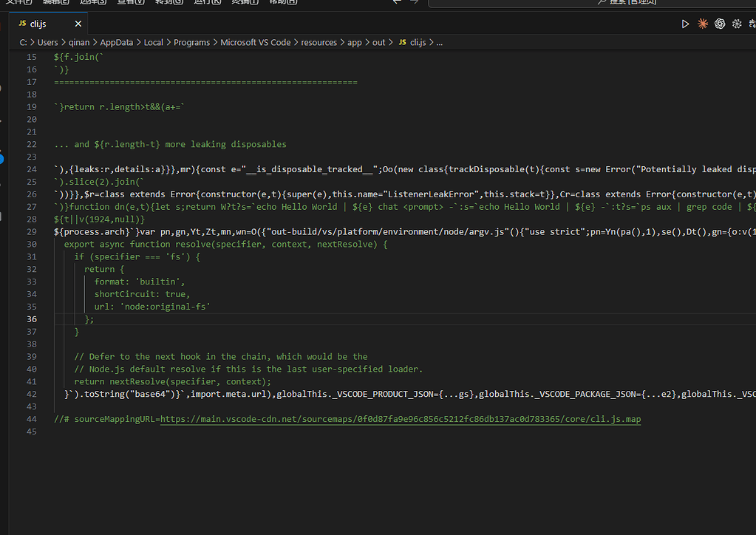Click the cli.js breadcrumb segment

[412, 42]
